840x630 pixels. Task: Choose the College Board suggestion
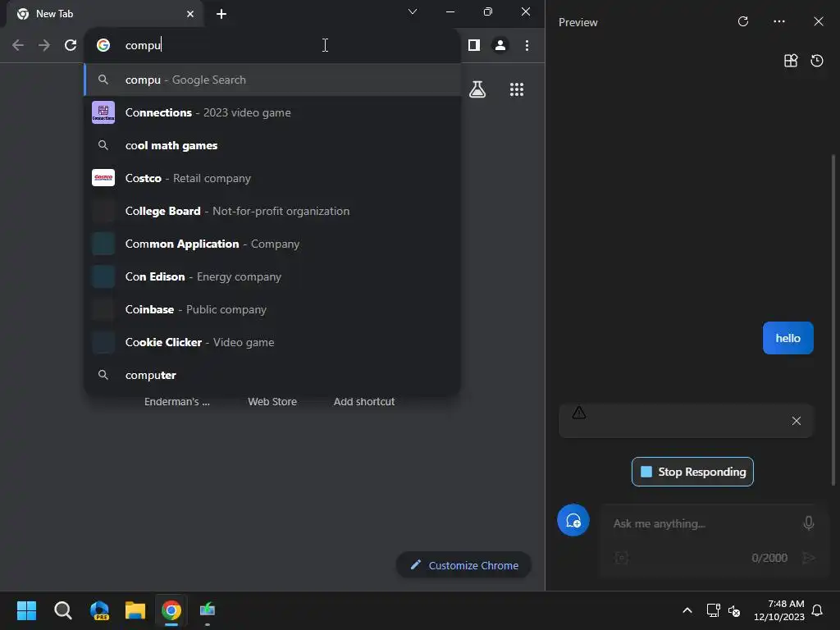[x=272, y=211]
